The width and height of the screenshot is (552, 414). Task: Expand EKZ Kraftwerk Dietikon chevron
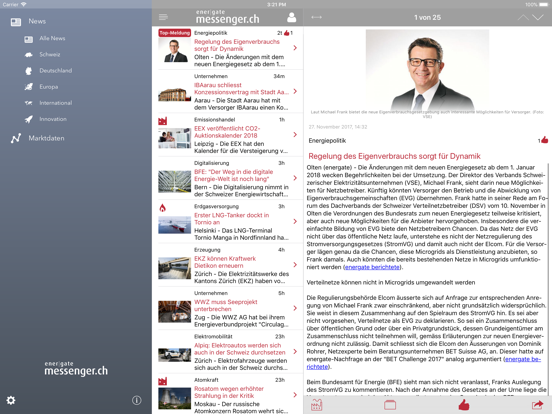pos(295,264)
